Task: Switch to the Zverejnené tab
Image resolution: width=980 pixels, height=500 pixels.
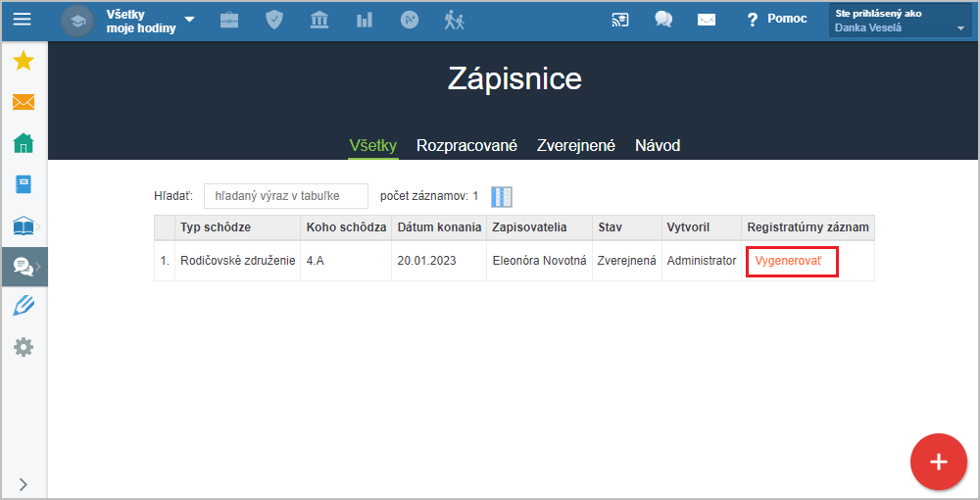Action: (576, 146)
